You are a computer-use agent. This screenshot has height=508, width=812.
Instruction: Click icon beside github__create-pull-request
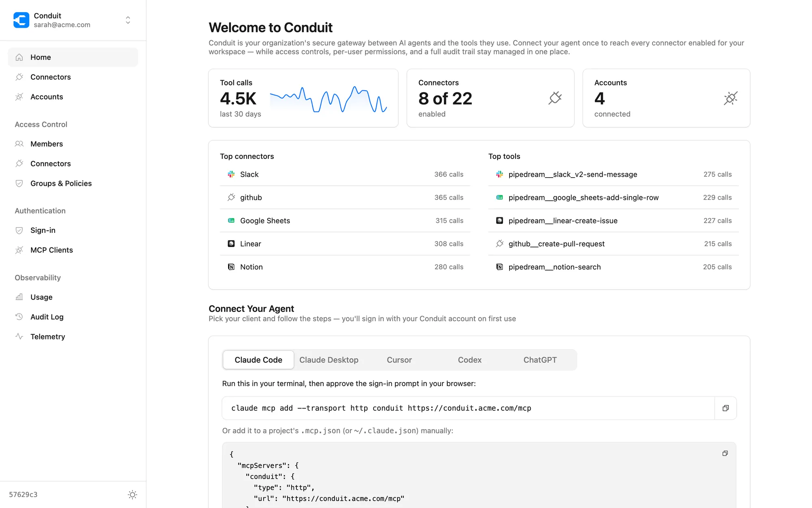(x=499, y=244)
